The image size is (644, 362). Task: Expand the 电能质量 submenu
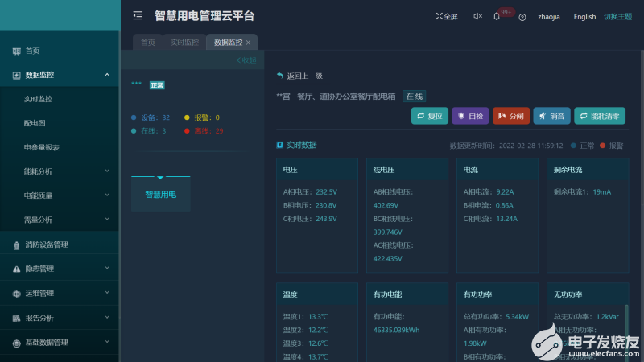tap(107, 195)
